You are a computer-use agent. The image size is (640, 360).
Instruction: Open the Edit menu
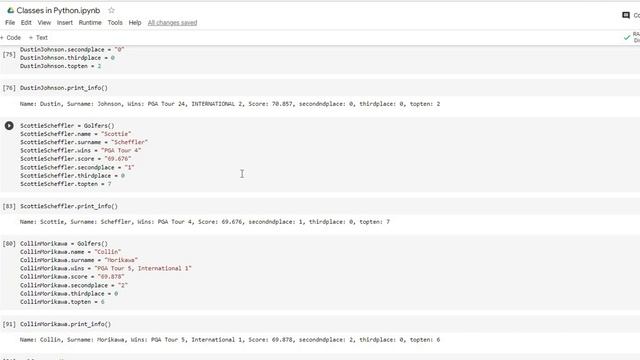click(x=26, y=22)
